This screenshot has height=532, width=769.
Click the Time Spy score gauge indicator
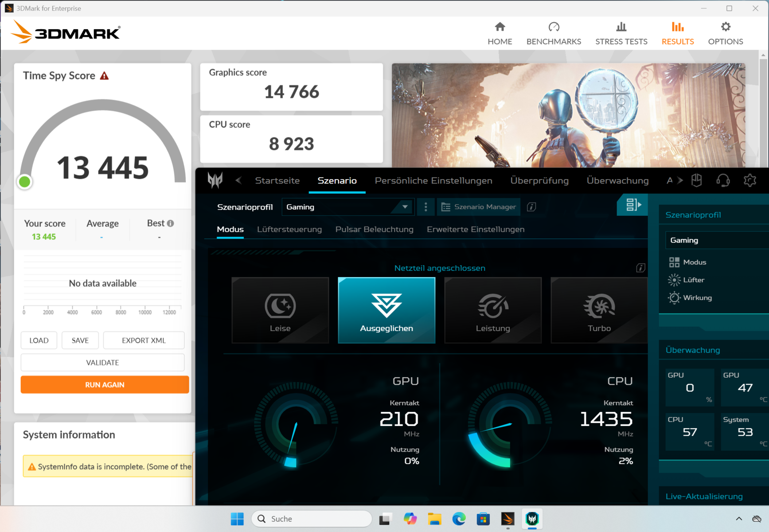[25, 182]
